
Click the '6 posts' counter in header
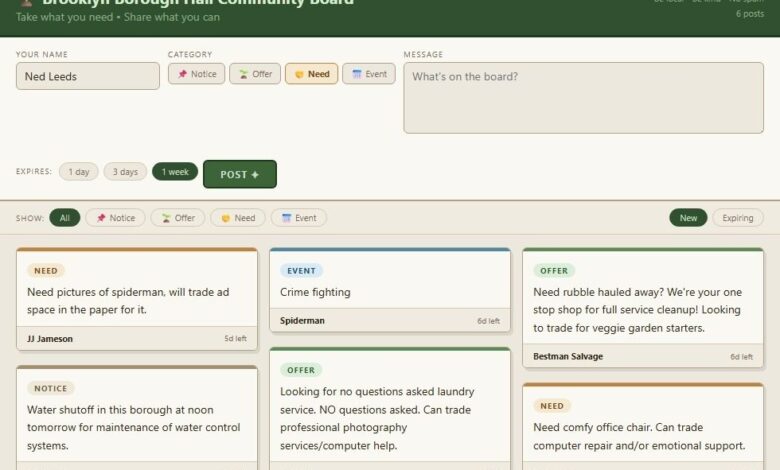pos(750,14)
